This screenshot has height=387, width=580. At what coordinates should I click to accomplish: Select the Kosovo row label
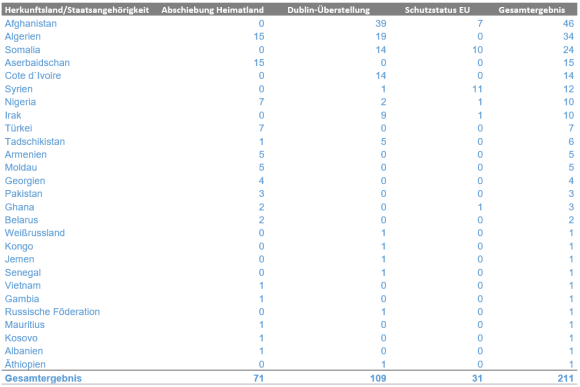(21, 338)
